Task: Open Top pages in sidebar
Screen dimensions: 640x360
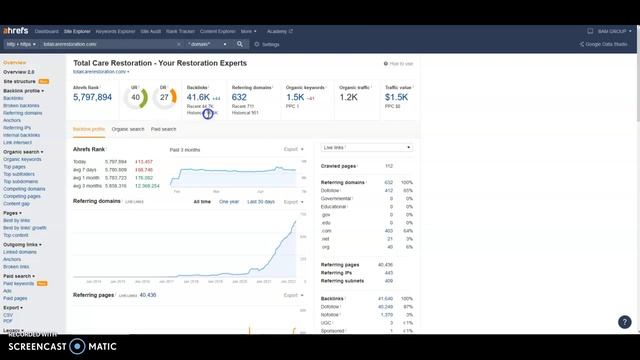Action: point(14,167)
